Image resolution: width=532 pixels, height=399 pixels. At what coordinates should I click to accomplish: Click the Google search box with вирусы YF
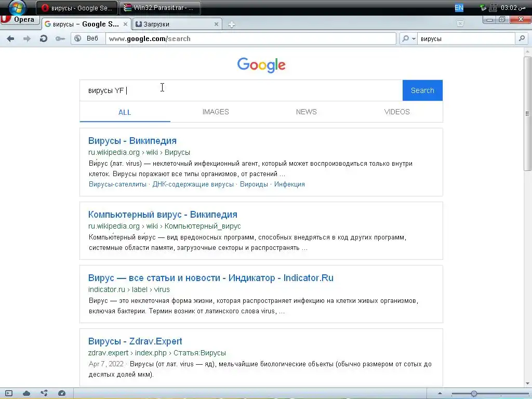[x=241, y=90]
